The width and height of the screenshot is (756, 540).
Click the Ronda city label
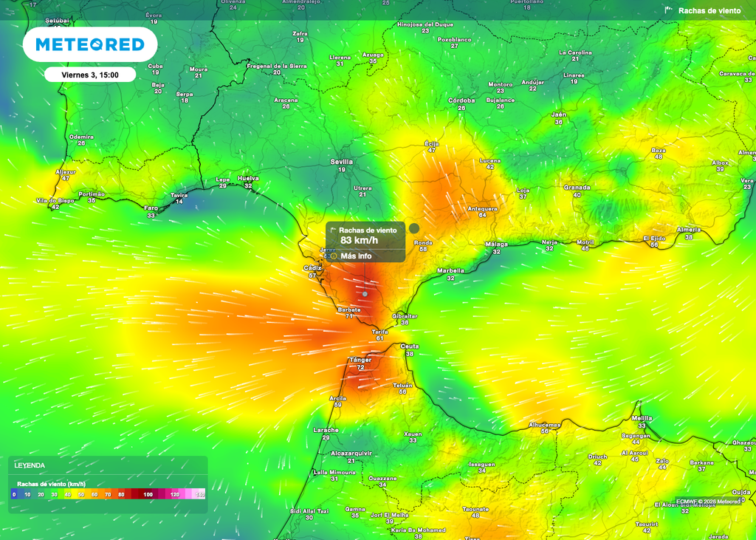pos(423,243)
